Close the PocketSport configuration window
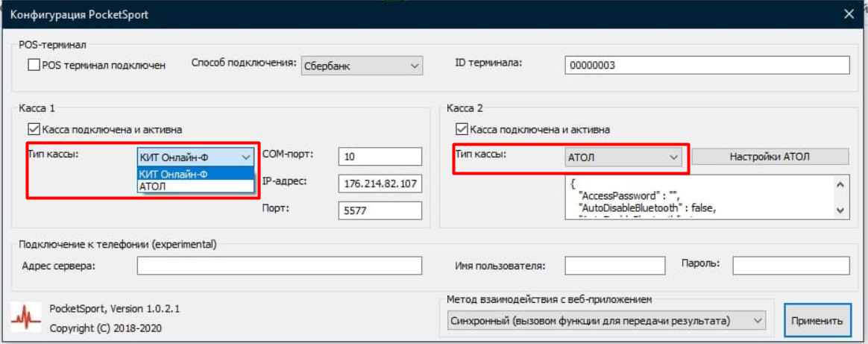This screenshot has height=344, width=868. [x=849, y=14]
